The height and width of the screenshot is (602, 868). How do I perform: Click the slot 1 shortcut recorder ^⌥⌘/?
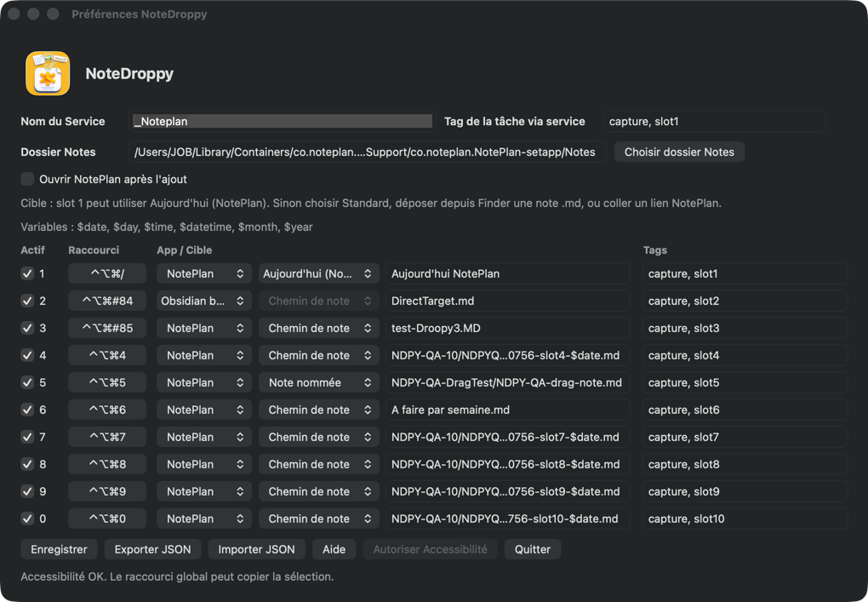point(107,273)
